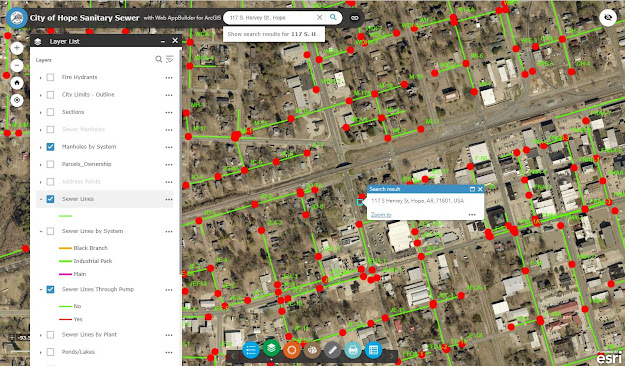Search layers using Layer List magnifier
Image resolution: width=625 pixels, height=366 pixels.
click(x=159, y=59)
